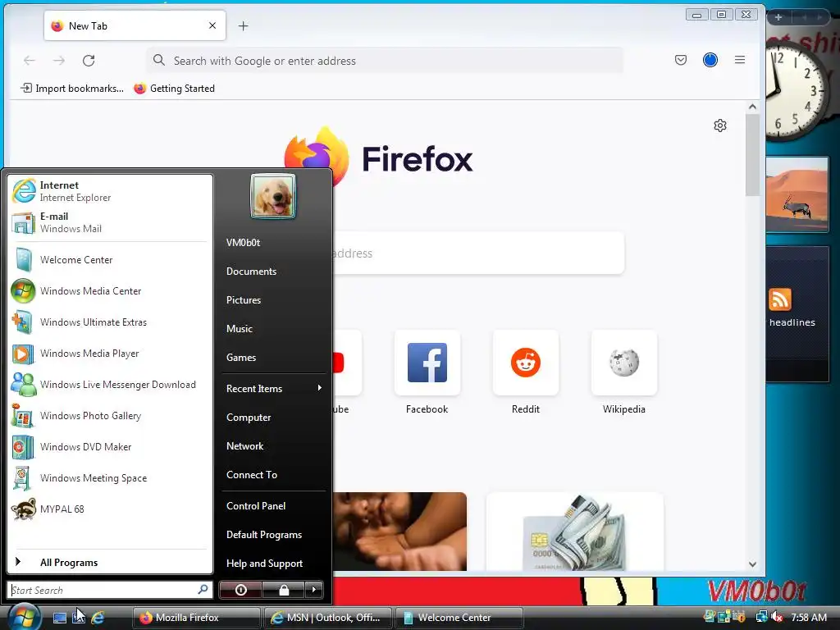Open Firefox account icon

(710, 60)
